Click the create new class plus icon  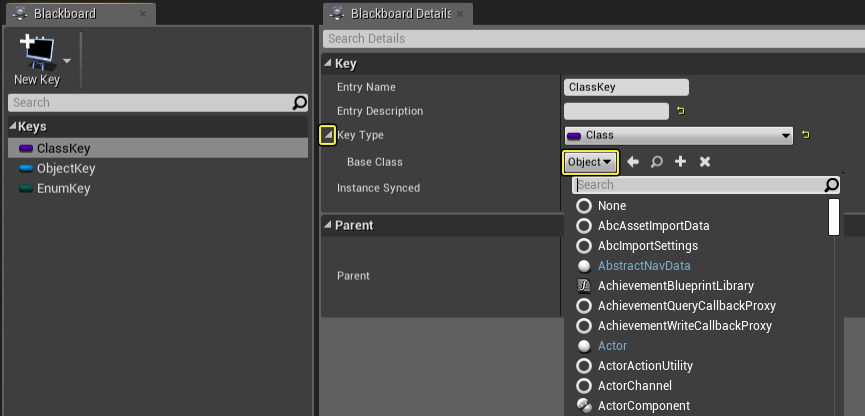coord(681,162)
